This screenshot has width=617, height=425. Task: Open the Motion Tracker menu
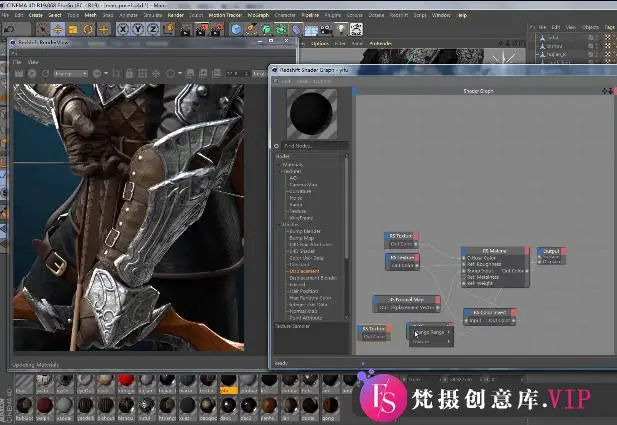(x=225, y=15)
